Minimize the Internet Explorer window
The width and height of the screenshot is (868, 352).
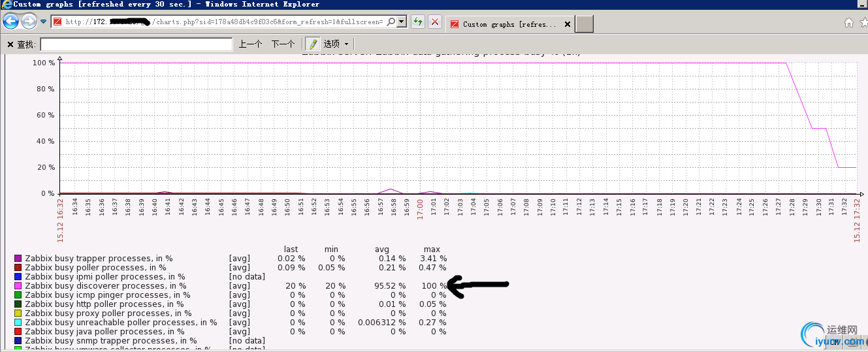(x=863, y=4)
